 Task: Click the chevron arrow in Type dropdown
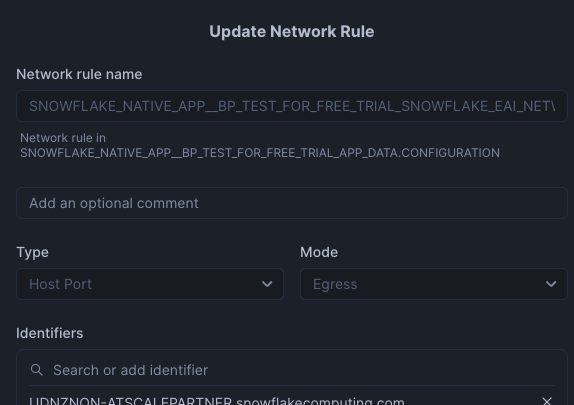[x=267, y=284]
